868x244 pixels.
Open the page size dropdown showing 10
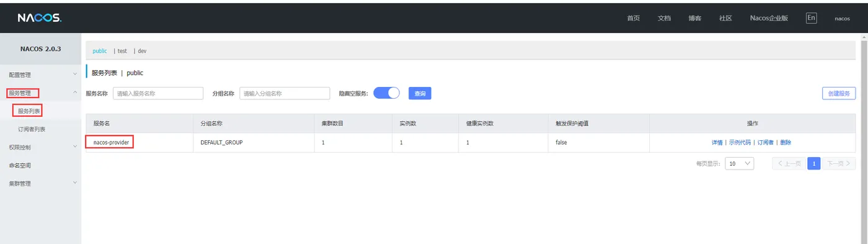pyautogui.click(x=739, y=163)
